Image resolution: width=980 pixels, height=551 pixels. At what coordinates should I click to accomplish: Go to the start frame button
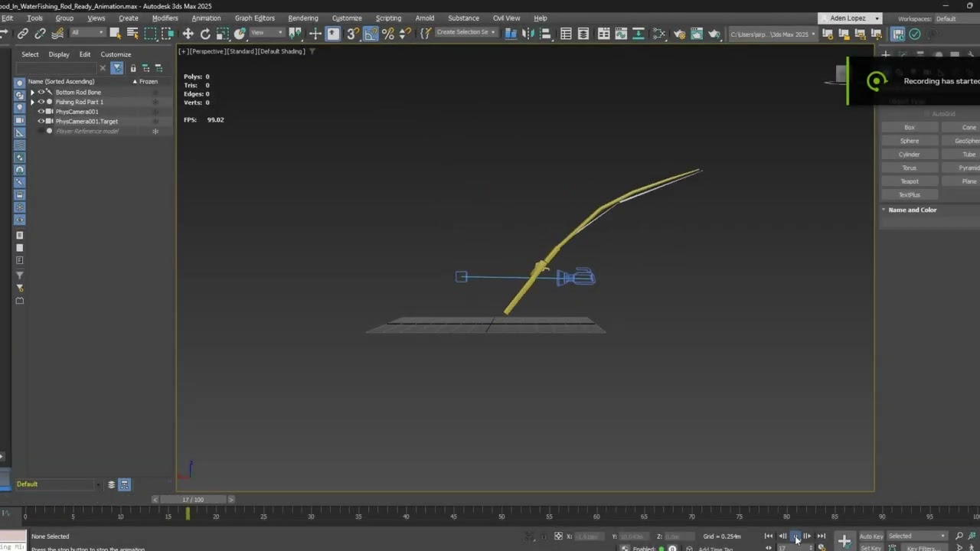tap(769, 536)
